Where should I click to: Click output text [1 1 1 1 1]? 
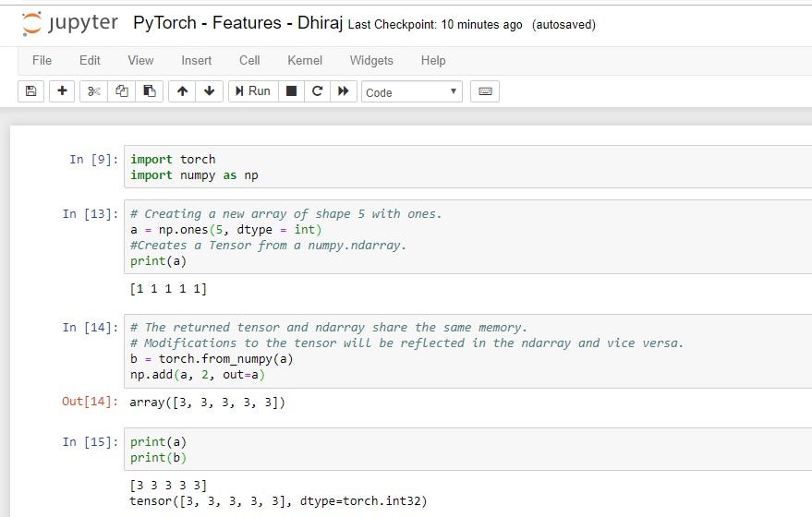click(168, 289)
